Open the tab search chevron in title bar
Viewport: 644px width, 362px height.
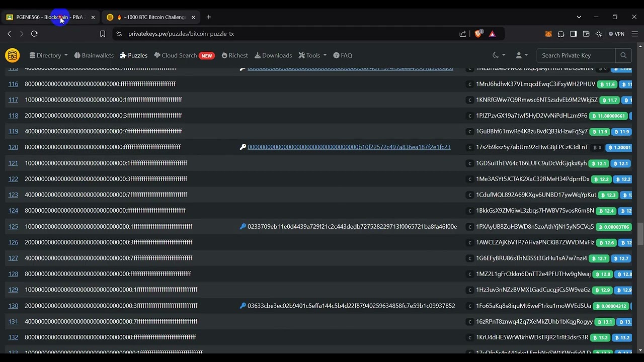point(579,17)
